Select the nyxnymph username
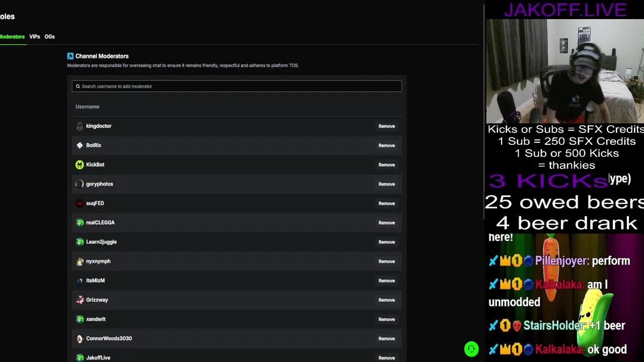 (x=98, y=261)
